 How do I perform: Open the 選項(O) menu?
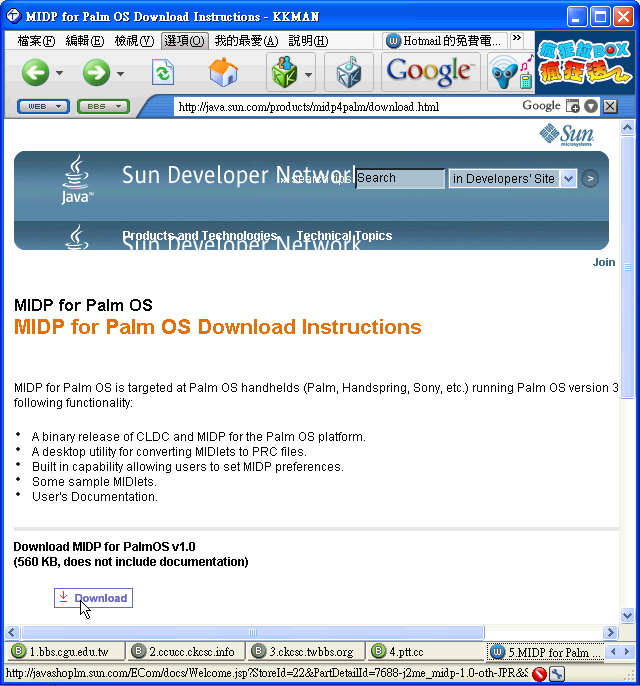184,41
